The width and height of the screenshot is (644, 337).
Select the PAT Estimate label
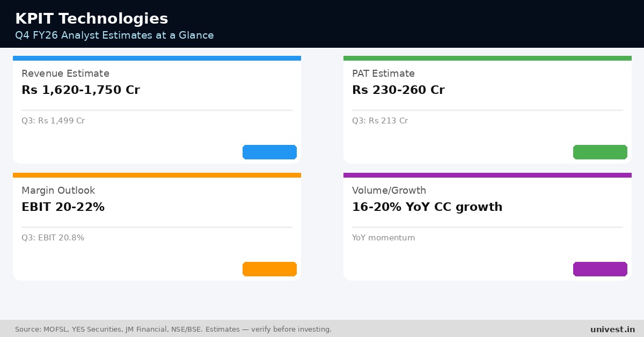(x=383, y=74)
